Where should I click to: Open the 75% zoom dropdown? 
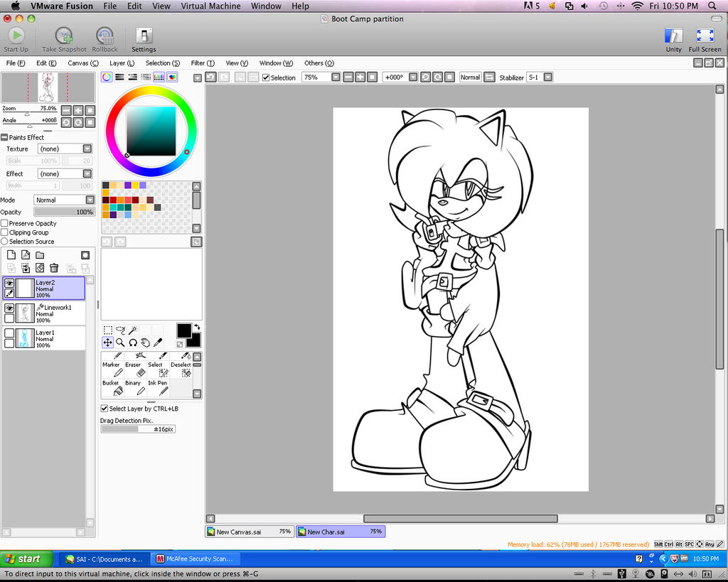click(336, 77)
